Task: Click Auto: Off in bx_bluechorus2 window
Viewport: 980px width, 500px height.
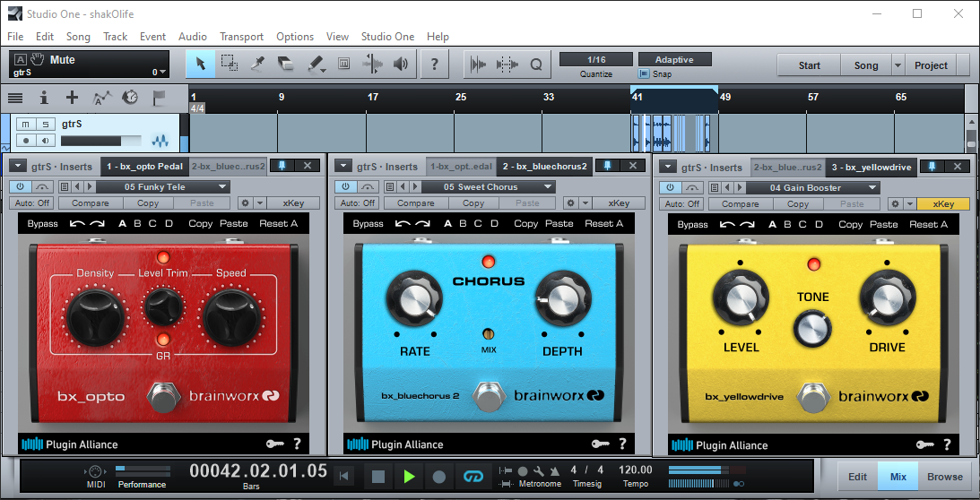Action: coord(356,203)
